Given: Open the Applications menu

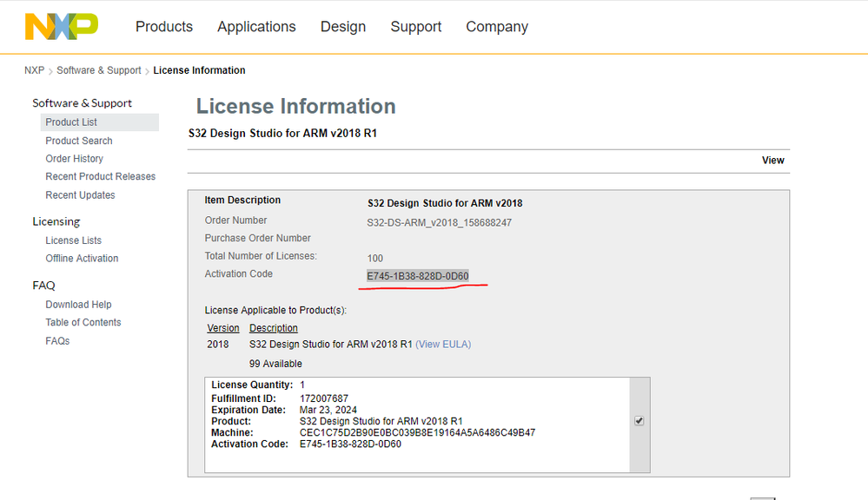Looking at the screenshot, I should point(256,27).
